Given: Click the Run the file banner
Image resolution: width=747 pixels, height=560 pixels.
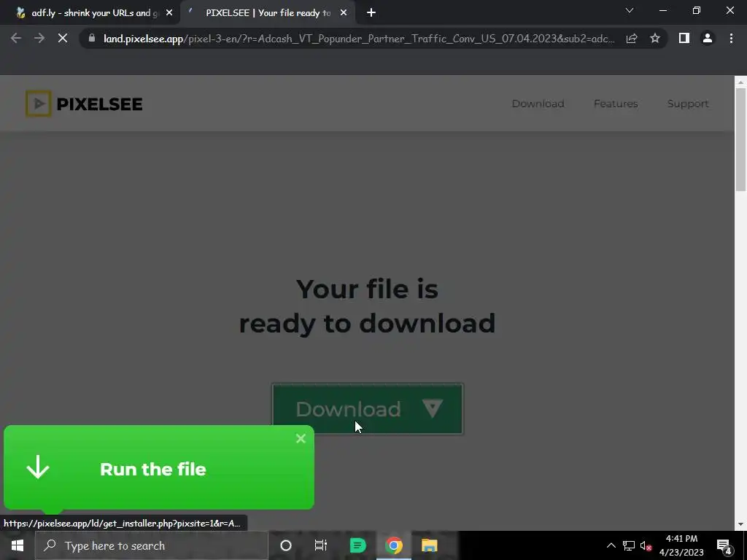Looking at the screenshot, I should click(158, 467).
